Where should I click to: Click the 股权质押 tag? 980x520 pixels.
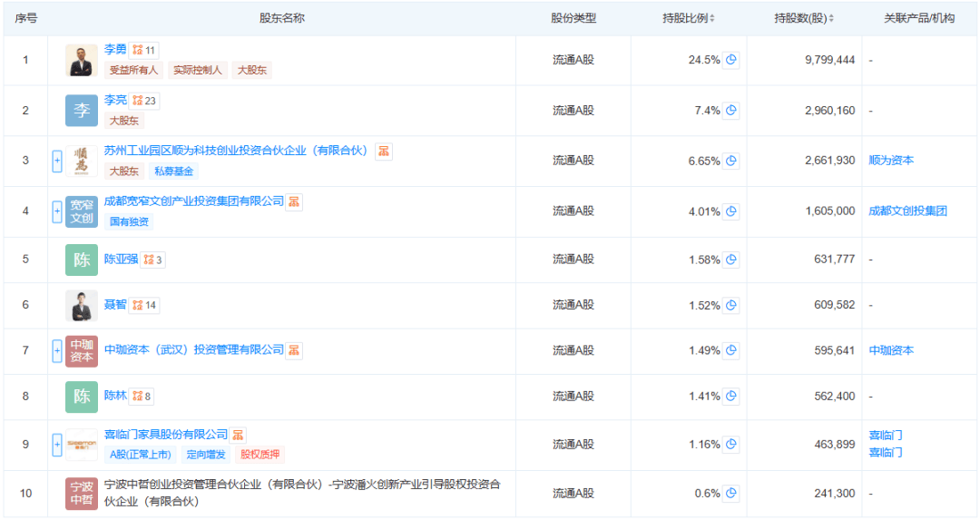click(x=260, y=455)
